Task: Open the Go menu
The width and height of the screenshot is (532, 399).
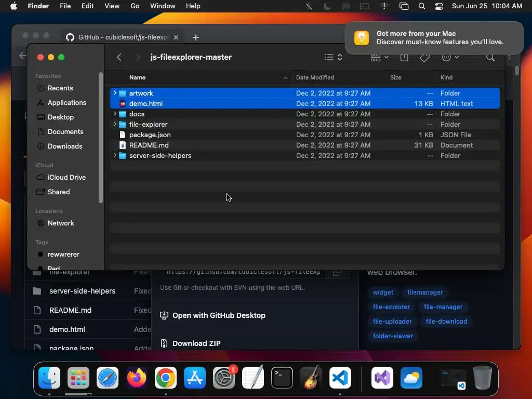Action: pyautogui.click(x=135, y=6)
